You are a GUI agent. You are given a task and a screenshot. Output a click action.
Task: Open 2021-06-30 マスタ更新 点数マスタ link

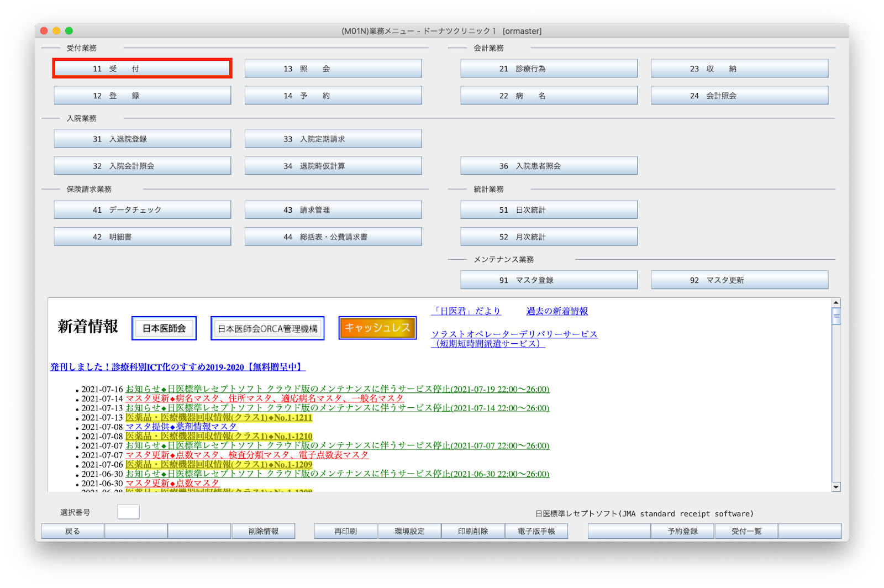pos(172,483)
